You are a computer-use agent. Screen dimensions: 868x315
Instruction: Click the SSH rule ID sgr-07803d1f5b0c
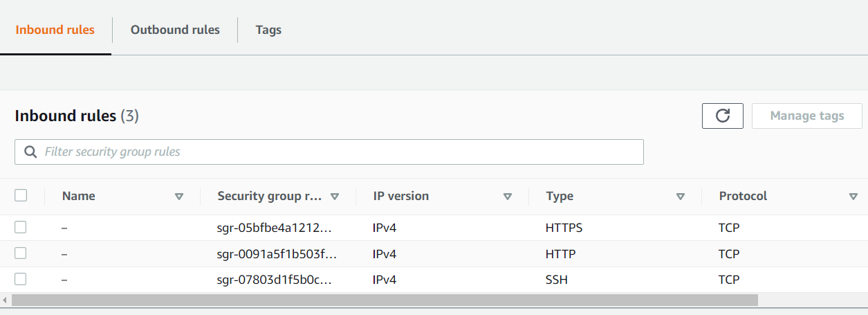coord(277,280)
